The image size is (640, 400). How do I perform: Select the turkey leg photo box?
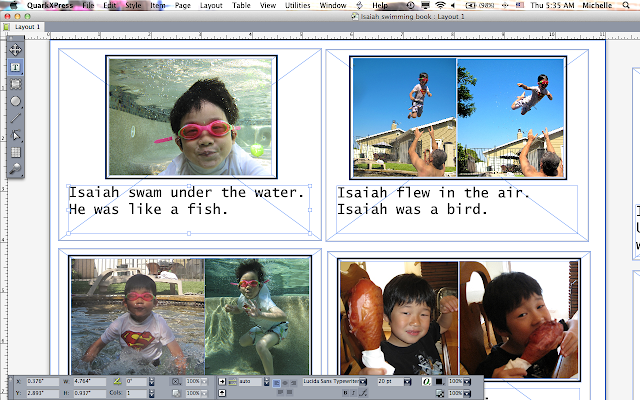[459, 319]
